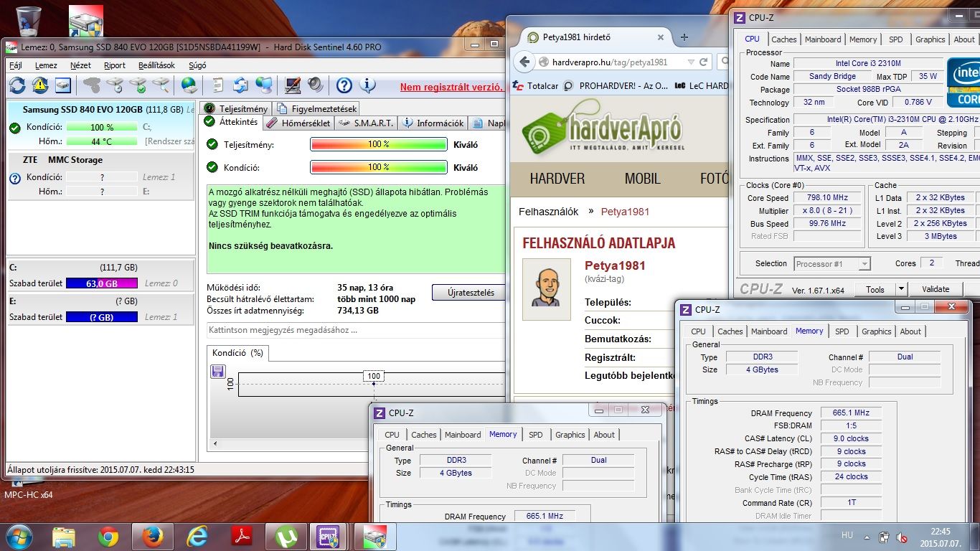Open the Beállítások menu
980x551 pixels.
pos(156,65)
